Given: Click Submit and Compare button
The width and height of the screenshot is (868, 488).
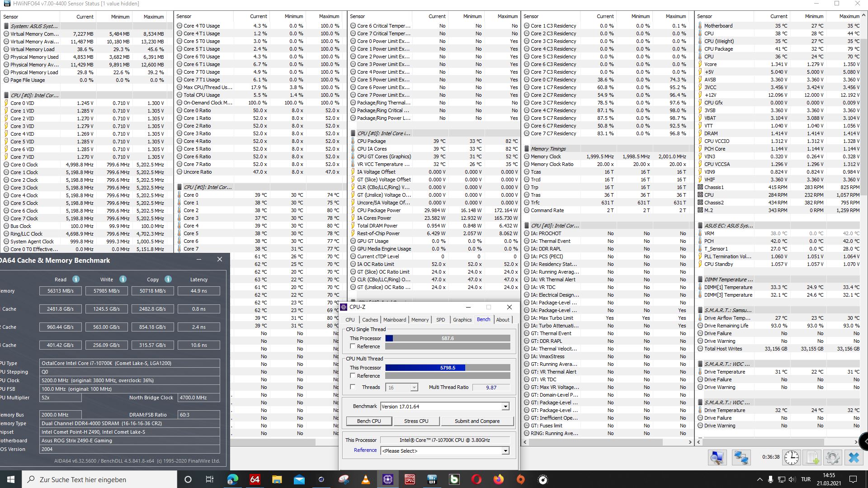Looking at the screenshot, I should click(477, 421).
